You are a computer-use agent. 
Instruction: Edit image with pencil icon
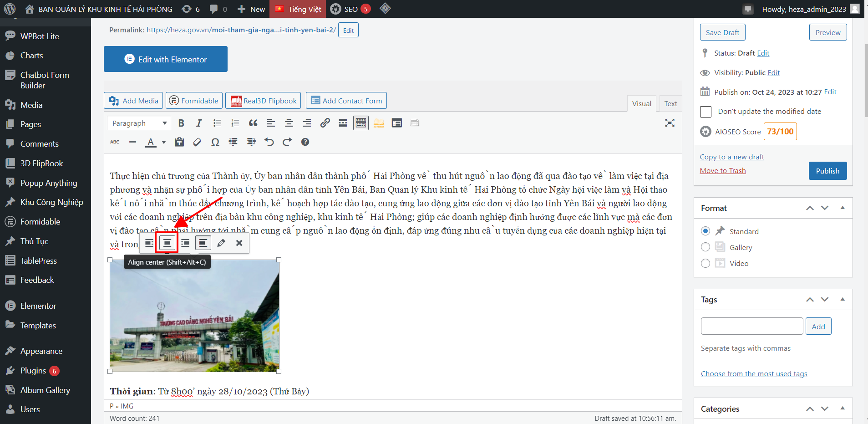(221, 243)
